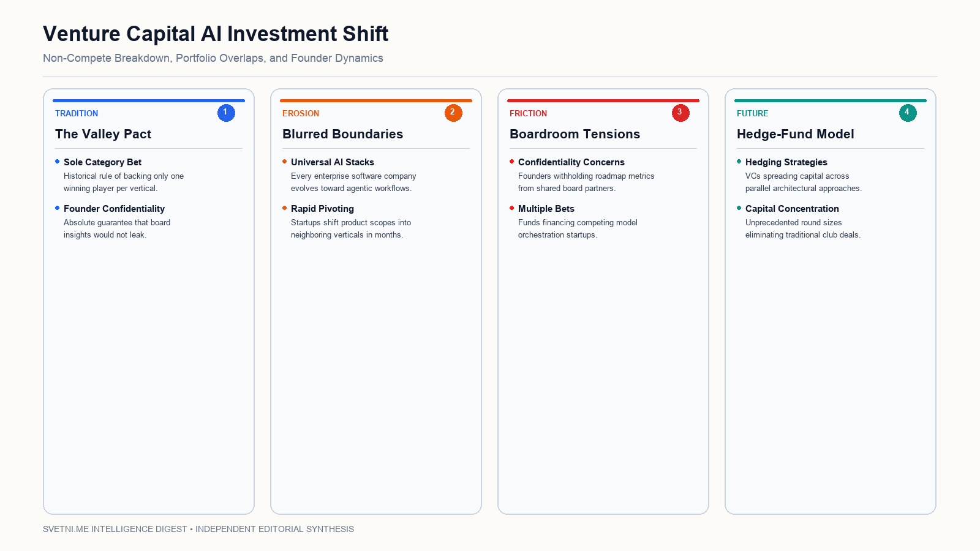
Task: Select 'Boardroom Tensions' heading
Action: click(x=575, y=134)
